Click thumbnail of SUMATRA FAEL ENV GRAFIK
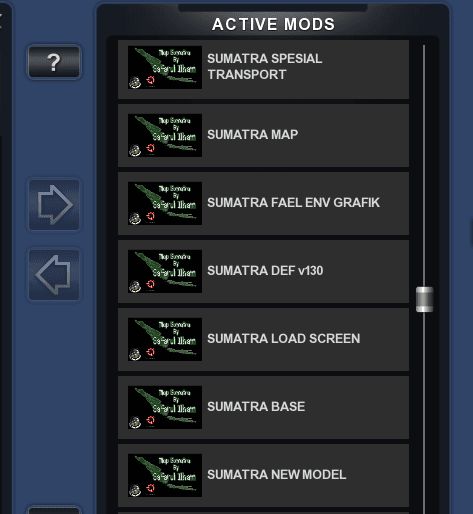The height and width of the screenshot is (514, 473). [165, 203]
